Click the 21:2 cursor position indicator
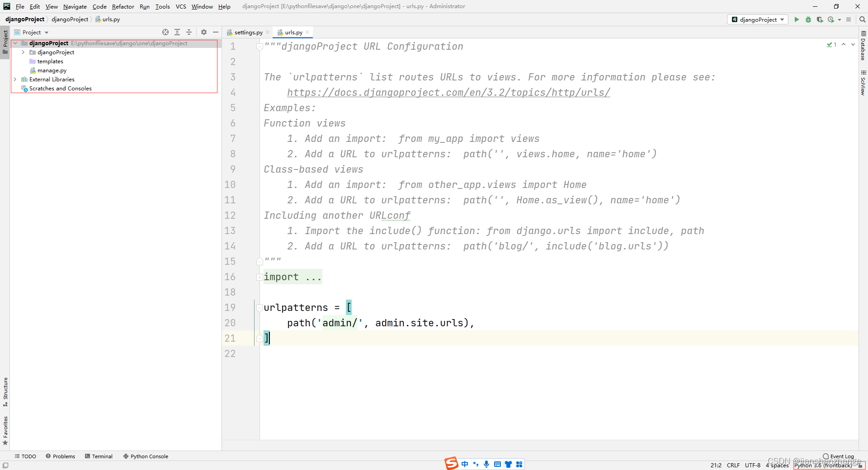The height and width of the screenshot is (470, 868). click(x=716, y=465)
